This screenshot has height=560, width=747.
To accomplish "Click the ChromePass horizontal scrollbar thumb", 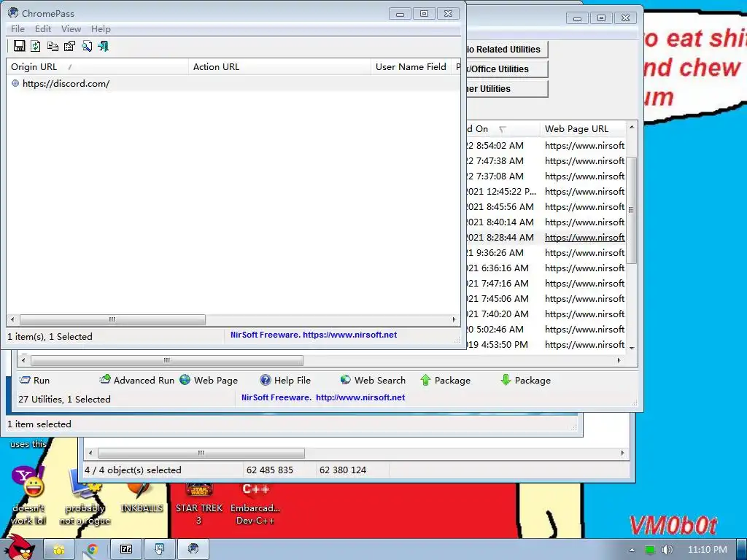I will 112,319.
